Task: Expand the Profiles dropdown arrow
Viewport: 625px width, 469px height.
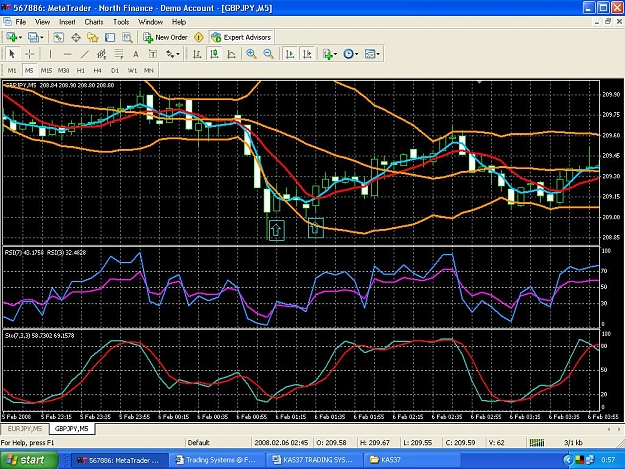Action: click(x=42, y=38)
